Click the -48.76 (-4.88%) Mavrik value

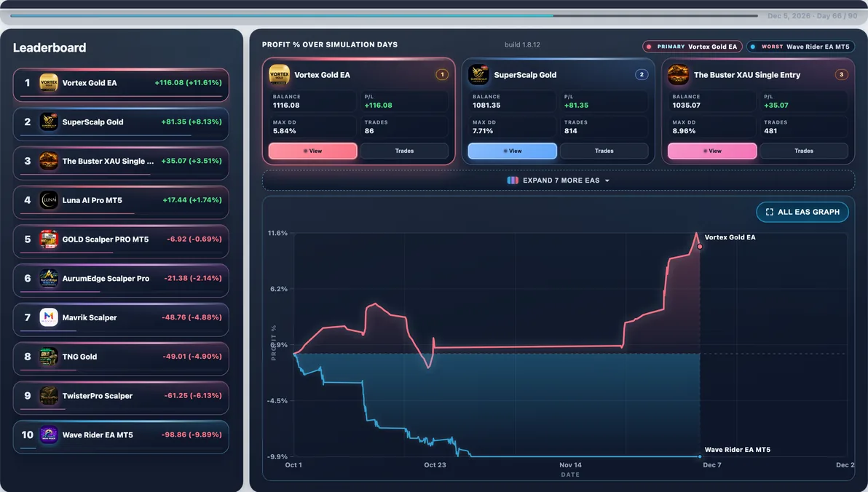[192, 317]
